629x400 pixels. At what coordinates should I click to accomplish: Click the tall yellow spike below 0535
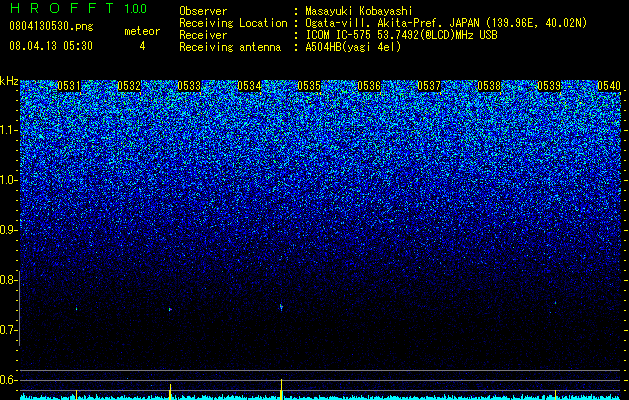tap(281, 389)
